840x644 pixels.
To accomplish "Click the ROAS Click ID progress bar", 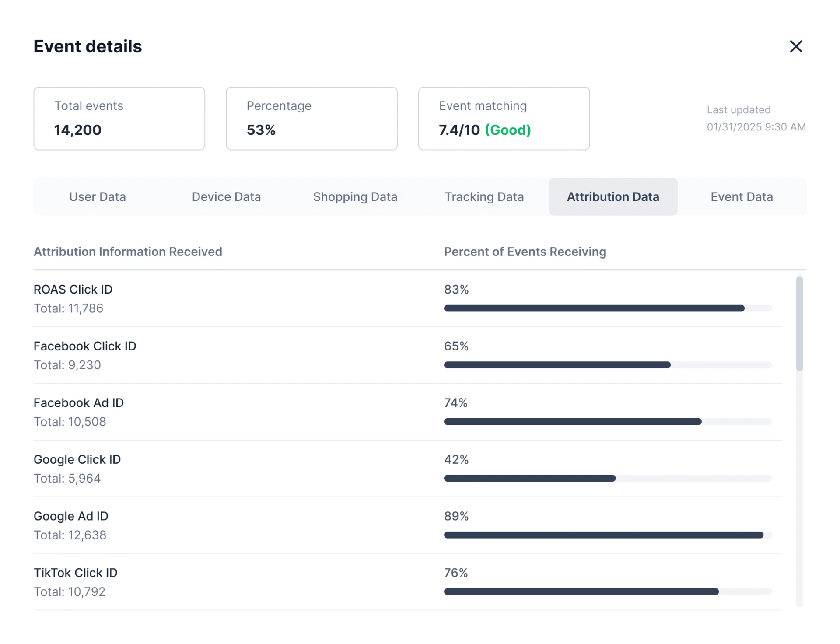I will pos(608,308).
